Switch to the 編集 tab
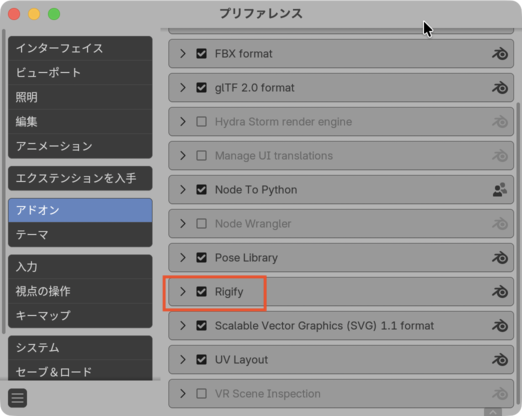This screenshot has height=416, width=522. [x=80, y=122]
